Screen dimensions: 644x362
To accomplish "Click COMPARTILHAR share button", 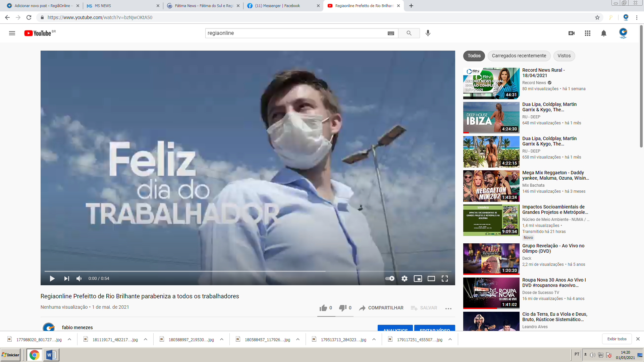I will (x=381, y=308).
